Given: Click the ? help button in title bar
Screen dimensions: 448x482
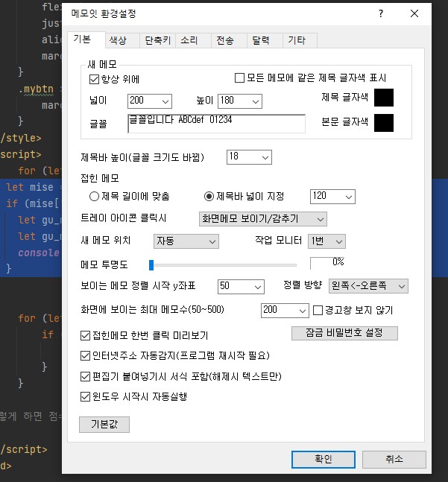Looking at the screenshot, I should [x=381, y=13].
